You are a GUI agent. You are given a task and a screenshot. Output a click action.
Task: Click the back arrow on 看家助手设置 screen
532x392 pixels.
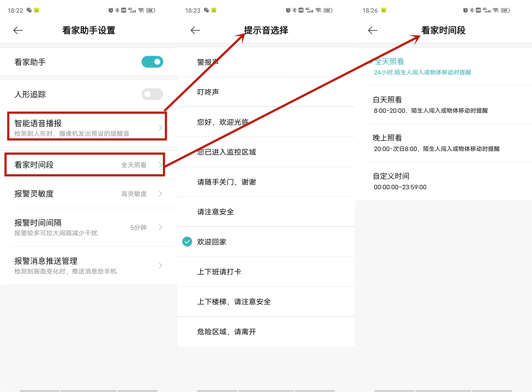point(18,30)
